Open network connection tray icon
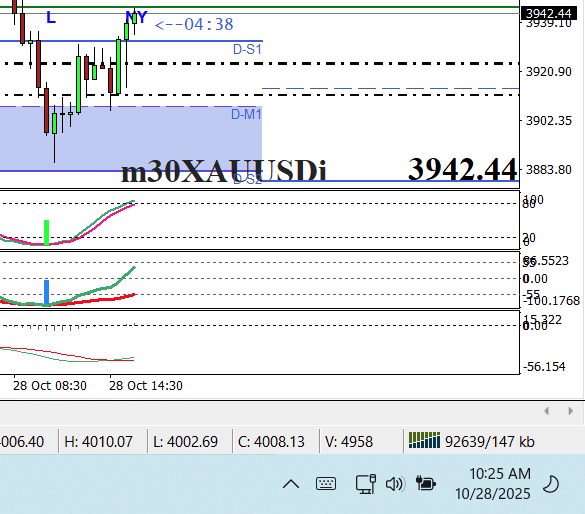 pyautogui.click(x=366, y=484)
